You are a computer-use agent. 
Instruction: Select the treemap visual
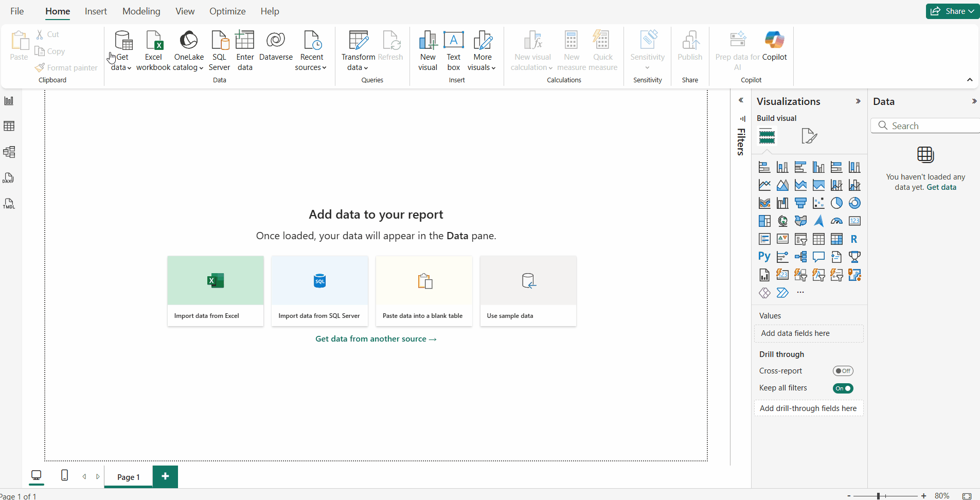pyautogui.click(x=765, y=221)
